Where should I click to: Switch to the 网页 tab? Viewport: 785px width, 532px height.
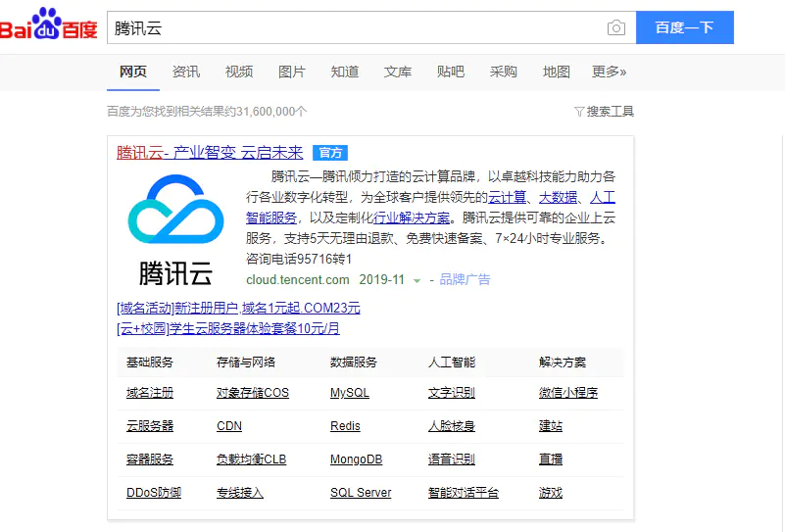point(133,73)
